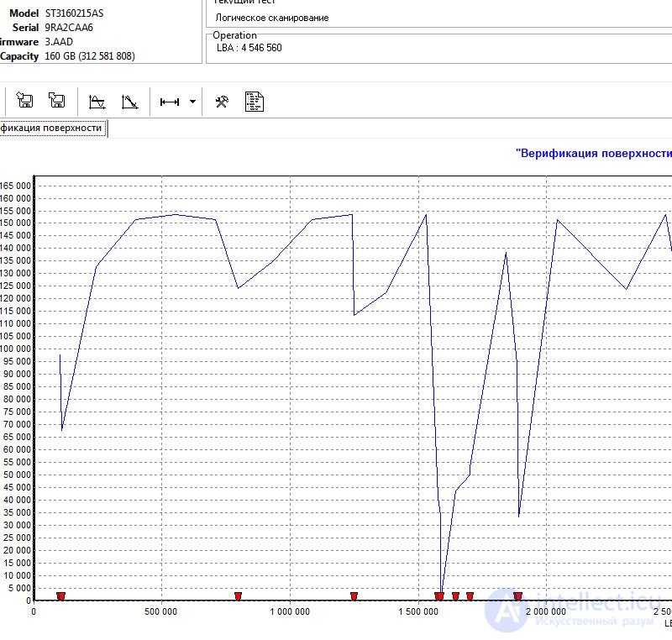Screen dimensions: 672x640
Task: Click red defect marker near LBA 1 250 000
Action: click(x=354, y=595)
